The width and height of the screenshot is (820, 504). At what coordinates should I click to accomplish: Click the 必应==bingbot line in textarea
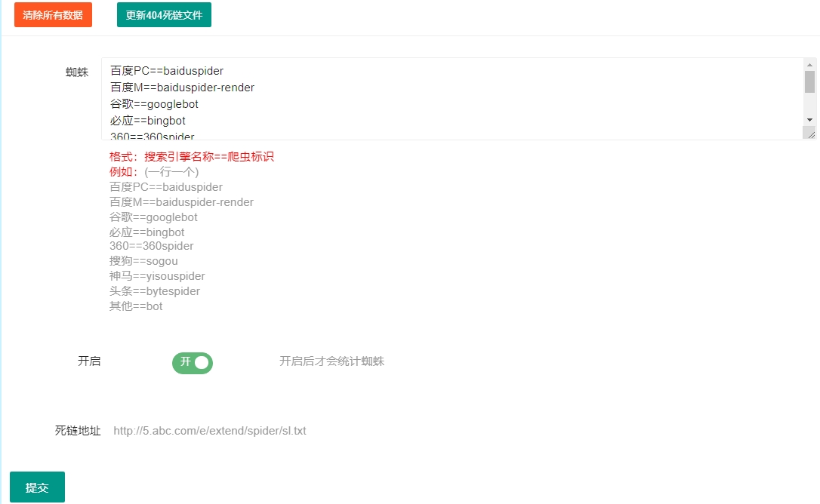(x=147, y=121)
